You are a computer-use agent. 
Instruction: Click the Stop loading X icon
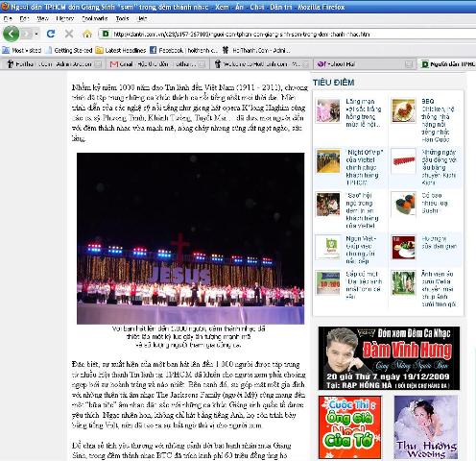69,34
